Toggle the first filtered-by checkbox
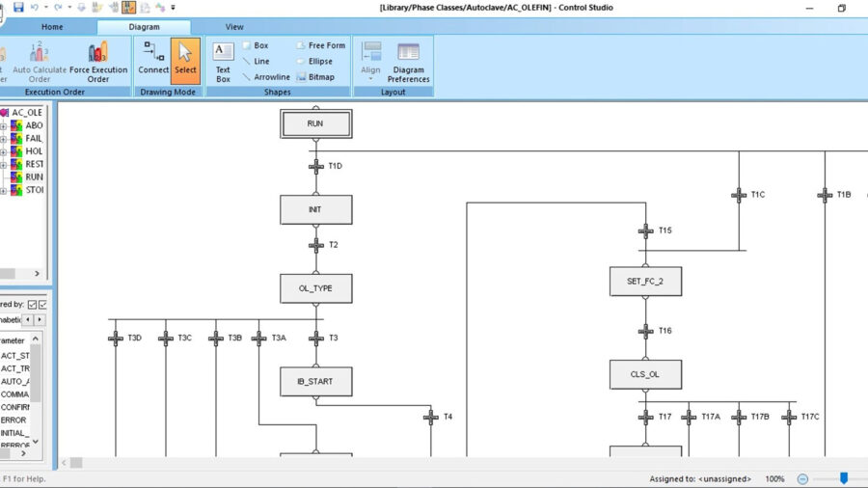The height and width of the screenshot is (488, 868). pyautogui.click(x=32, y=305)
